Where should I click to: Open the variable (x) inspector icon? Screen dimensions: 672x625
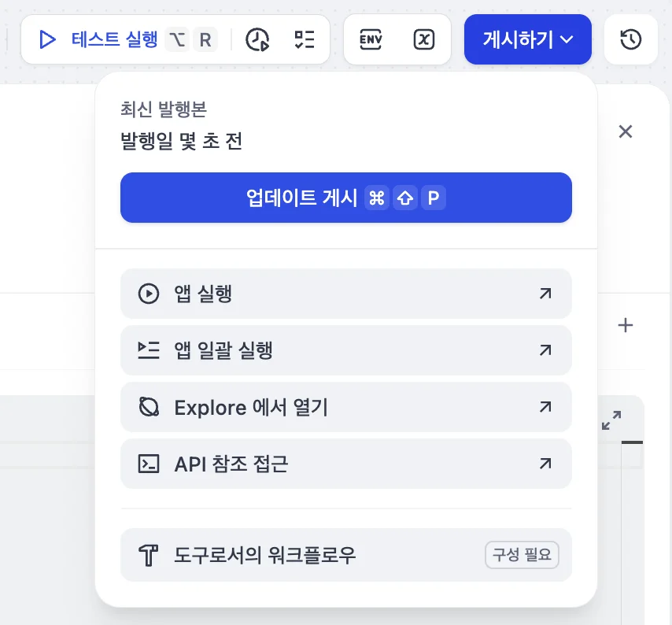(x=424, y=39)
